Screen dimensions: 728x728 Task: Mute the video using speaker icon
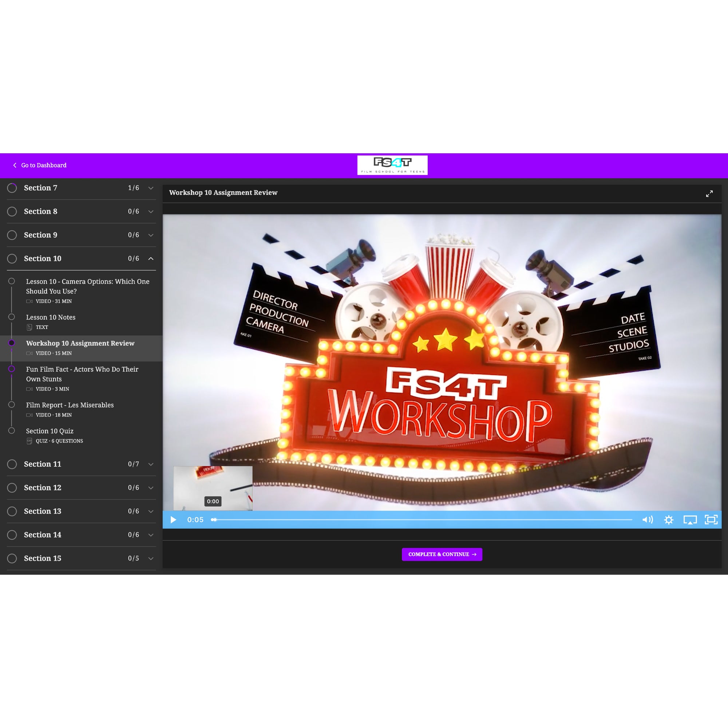[x=647, y=519]
